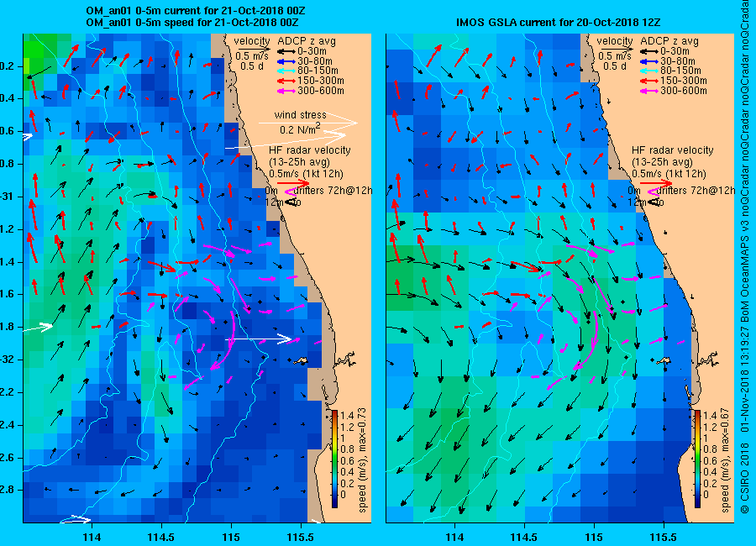The width and height of the screenshot is (756, 546).
Task: Click the white wind stress scale arrow
Action: (308, 123)
